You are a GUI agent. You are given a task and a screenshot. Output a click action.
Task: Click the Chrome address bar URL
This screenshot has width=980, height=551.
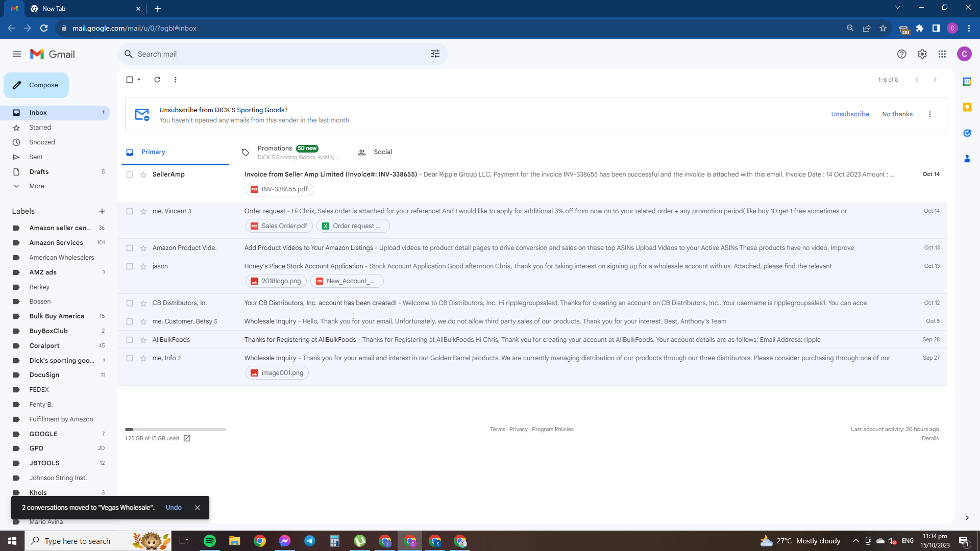[x=134, y=29]
